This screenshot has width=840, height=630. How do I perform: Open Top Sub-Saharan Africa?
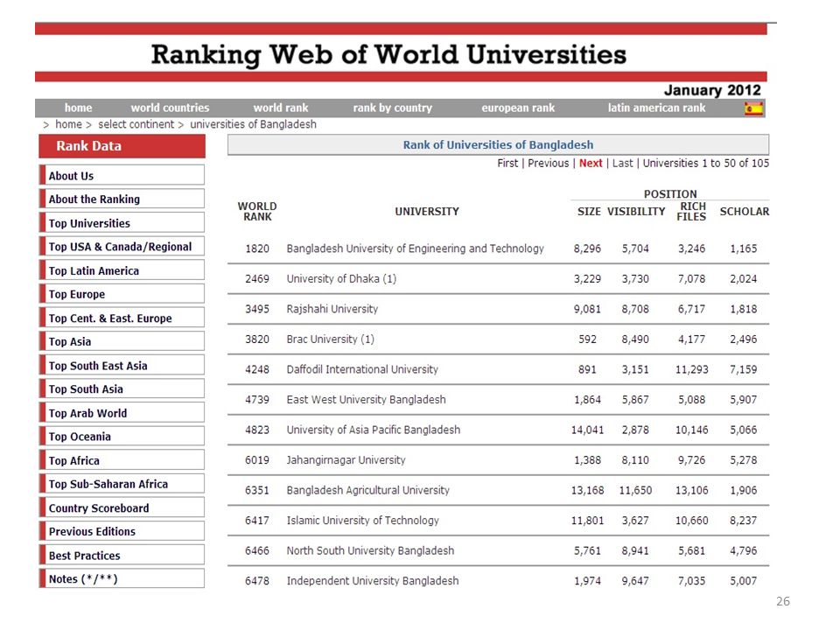[122, 484]
